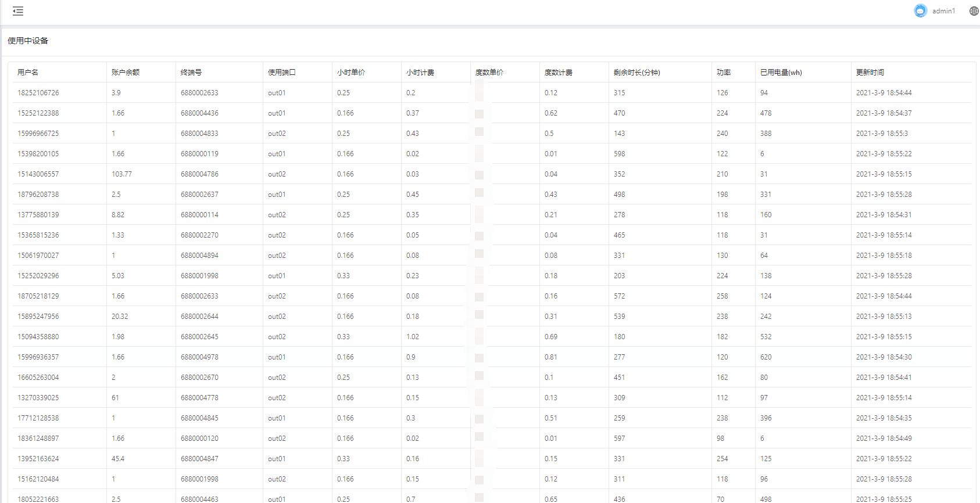The width and height of the screenshot is (980, 503).
Task: Toggle the sidebar menu collapse icon
Action: click(x=18, y=11)
